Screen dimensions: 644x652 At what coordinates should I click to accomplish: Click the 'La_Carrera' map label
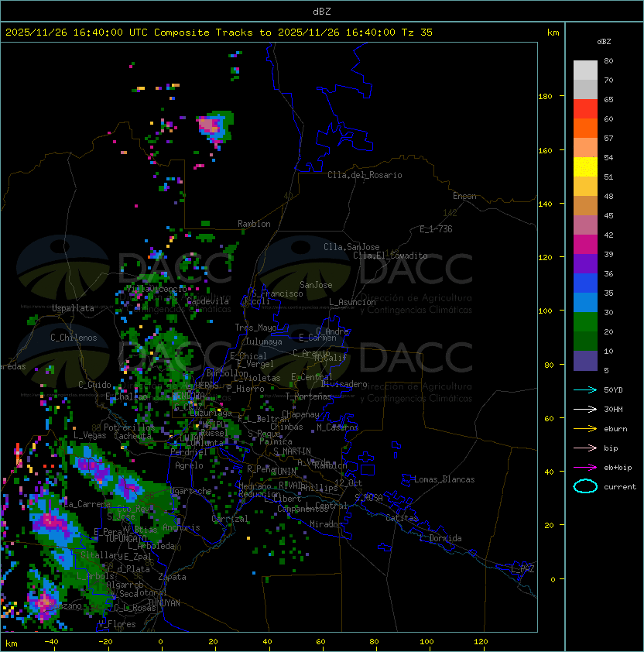point(87,504)
